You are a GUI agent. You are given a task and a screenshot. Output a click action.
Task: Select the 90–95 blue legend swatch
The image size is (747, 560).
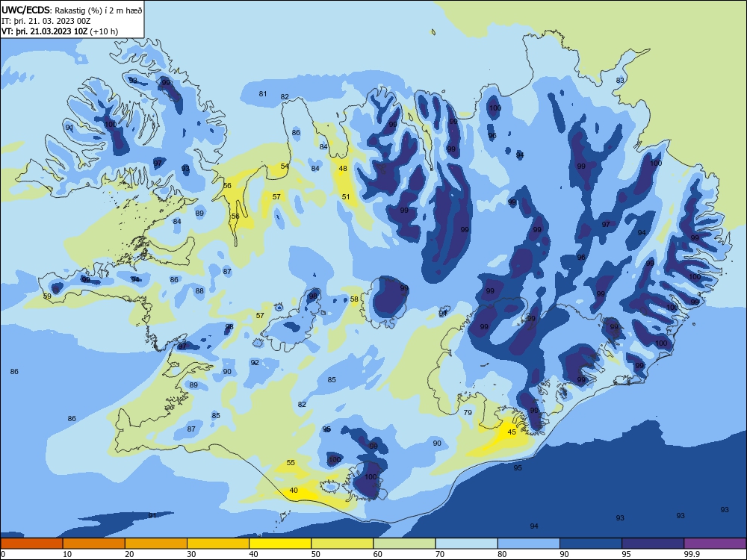pyautogui.click(x=591, y=544)
